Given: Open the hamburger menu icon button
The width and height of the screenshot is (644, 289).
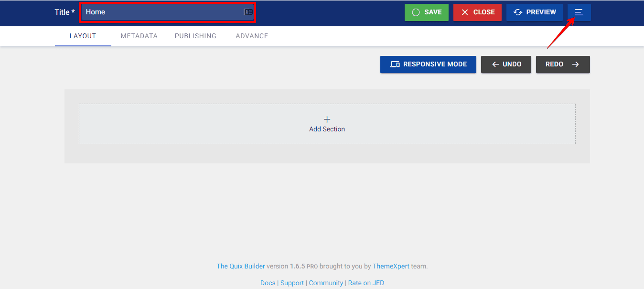Looking at the screenshot, I should pos(579,12).
